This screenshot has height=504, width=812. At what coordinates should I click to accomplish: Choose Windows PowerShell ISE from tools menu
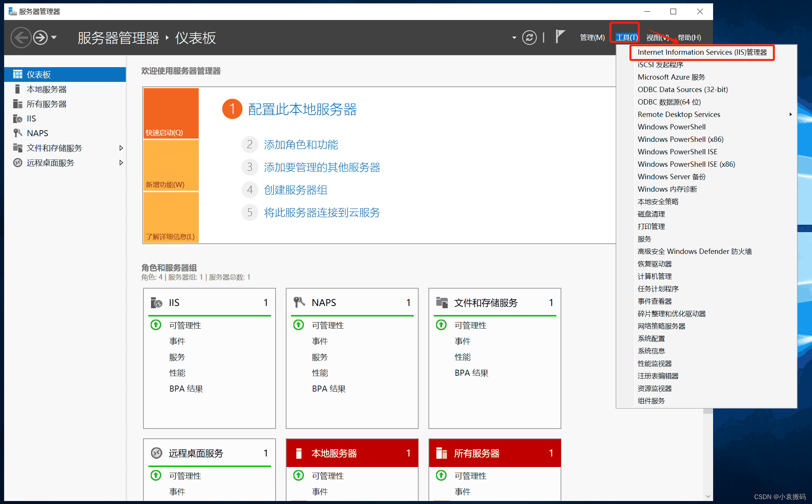coord(677,152)
